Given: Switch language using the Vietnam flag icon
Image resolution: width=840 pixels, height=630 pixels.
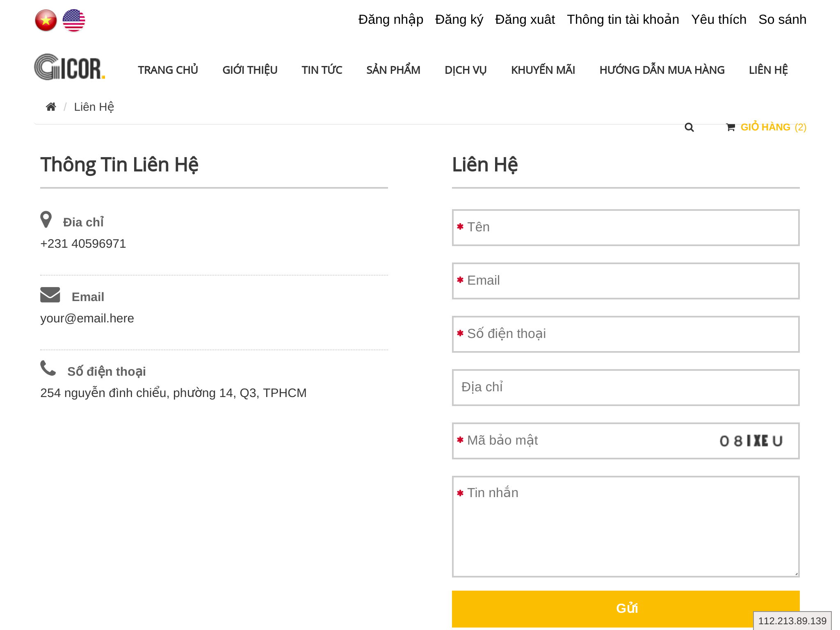Looking at the screenshot, I should (x=46, y=20).
